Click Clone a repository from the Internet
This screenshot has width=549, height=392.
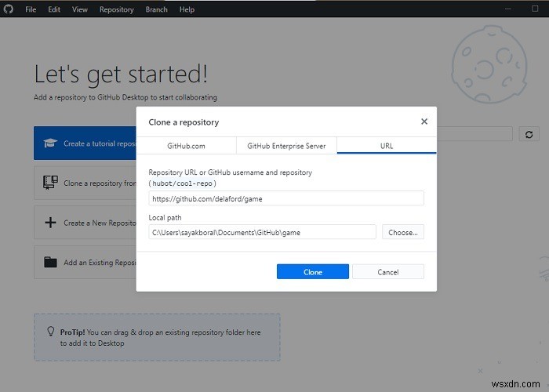point(85,183)
